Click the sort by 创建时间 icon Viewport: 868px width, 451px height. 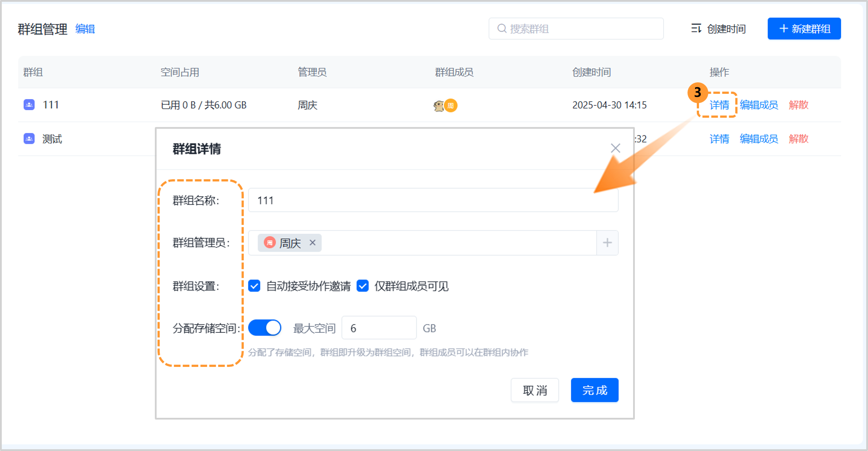click(696, 28)
